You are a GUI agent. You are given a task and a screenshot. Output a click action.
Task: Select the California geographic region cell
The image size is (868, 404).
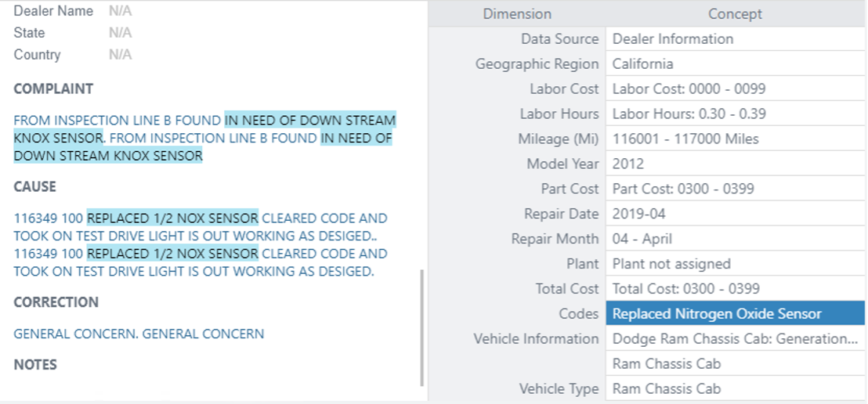735,64
